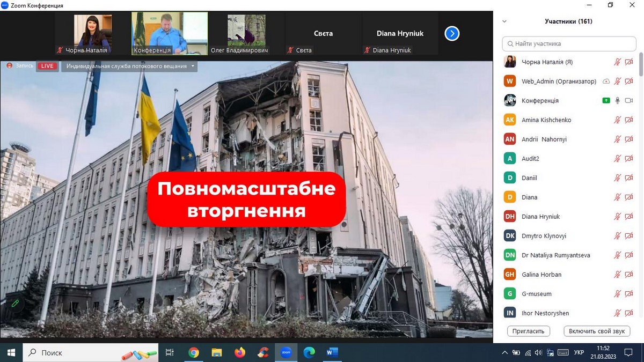The image size is (644, 362).
Task: Toggle camera icon for Andrii Nahornyi
Action: tap(629, 139)
